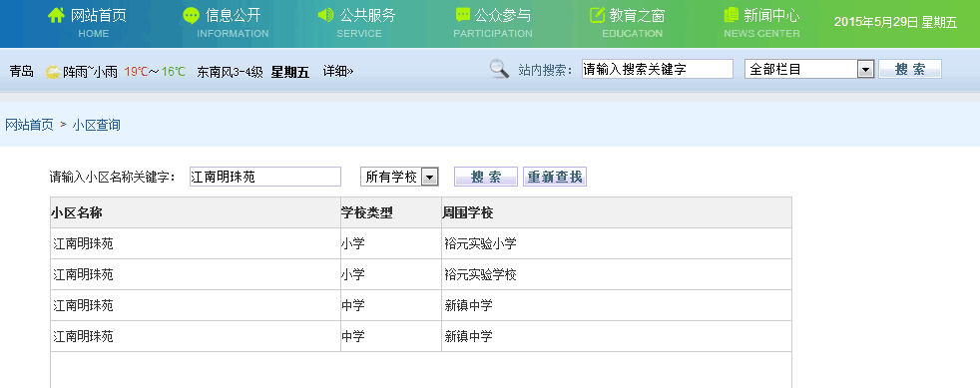Click the top 搜索 site search button
Screen dimensions: 980x388
pos(910,70)
